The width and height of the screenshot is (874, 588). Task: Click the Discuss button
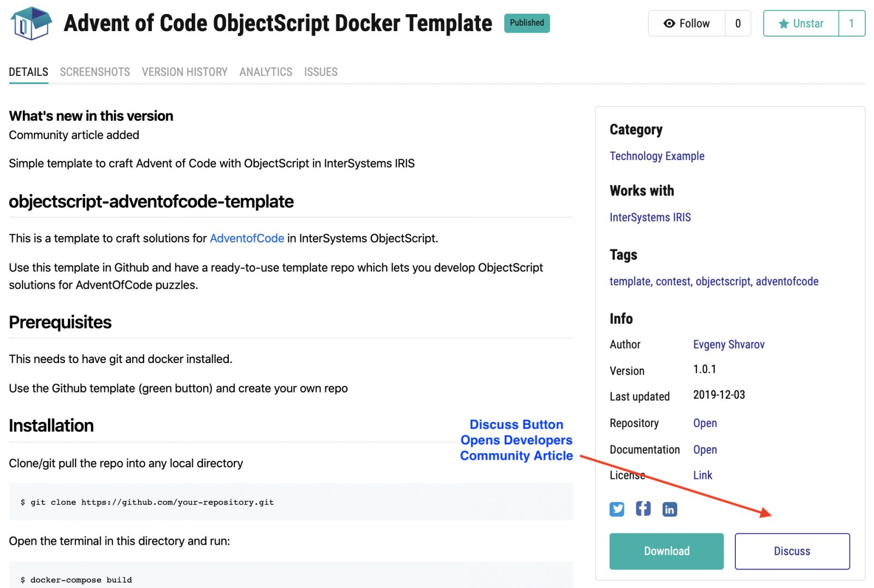(x=792, y=551)
